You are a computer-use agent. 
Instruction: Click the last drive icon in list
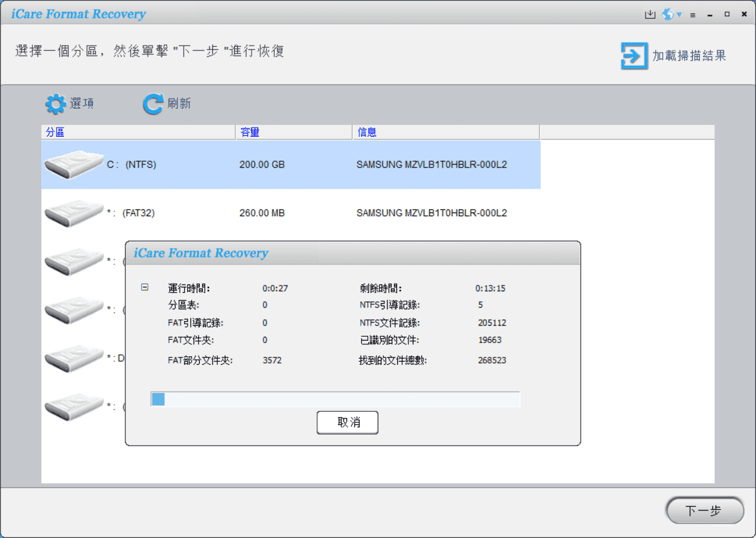tap(73, 406)
